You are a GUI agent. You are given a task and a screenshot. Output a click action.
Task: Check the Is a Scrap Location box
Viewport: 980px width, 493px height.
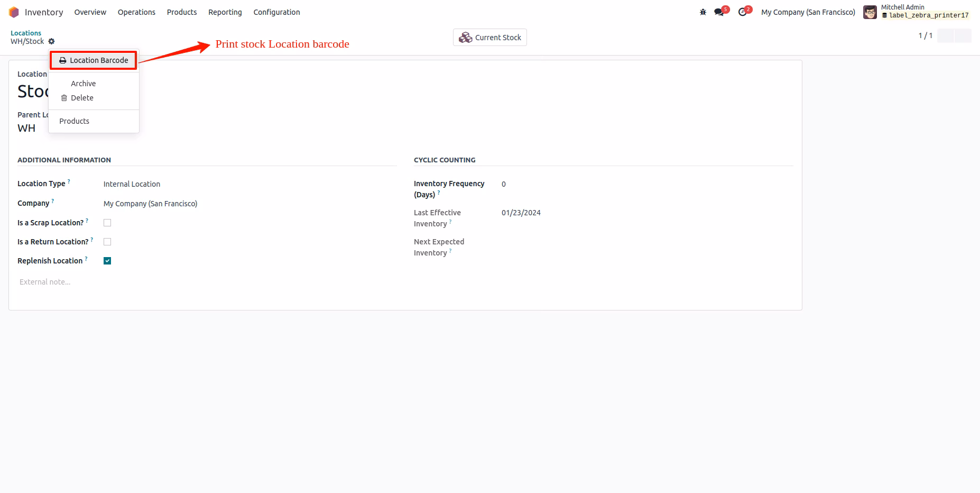[x=107, y=223]
